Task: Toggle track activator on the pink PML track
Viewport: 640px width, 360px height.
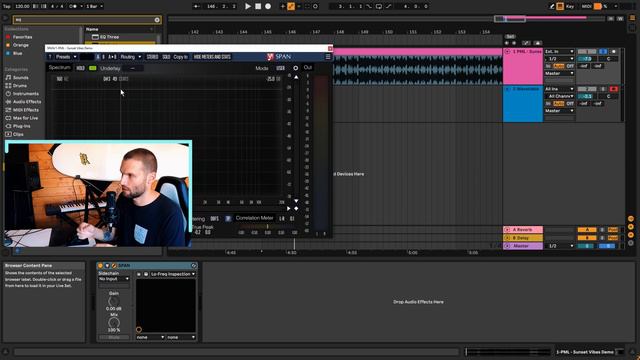Action: (587, 51)
